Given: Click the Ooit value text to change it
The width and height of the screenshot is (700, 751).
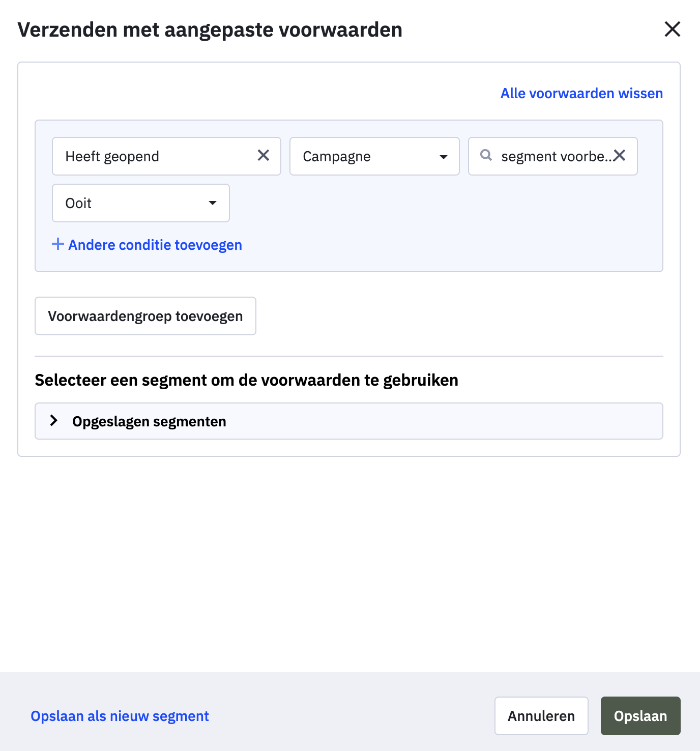Looking at the screenshot, I should [78, 203].
